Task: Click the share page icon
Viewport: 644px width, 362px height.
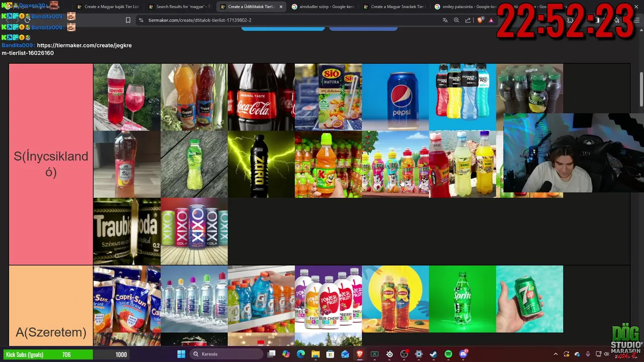Action: tap(468, 20)
